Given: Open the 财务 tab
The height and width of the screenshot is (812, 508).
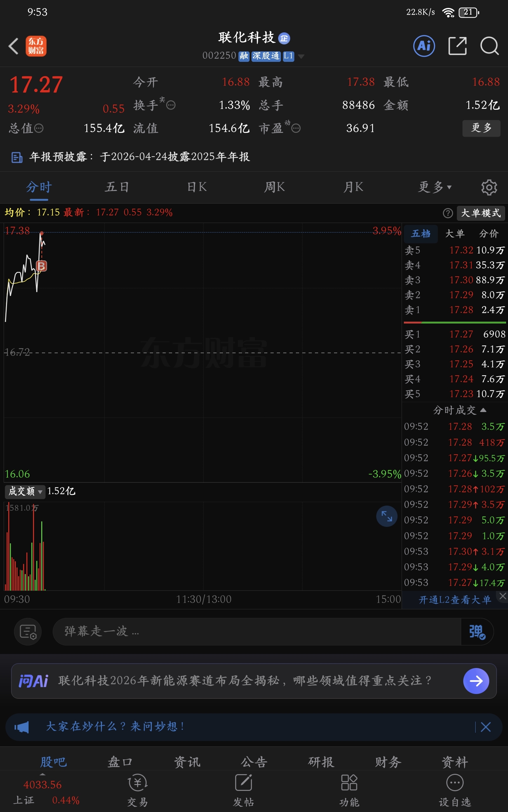Looking at the screenshot, I should (x=388, y=762).
